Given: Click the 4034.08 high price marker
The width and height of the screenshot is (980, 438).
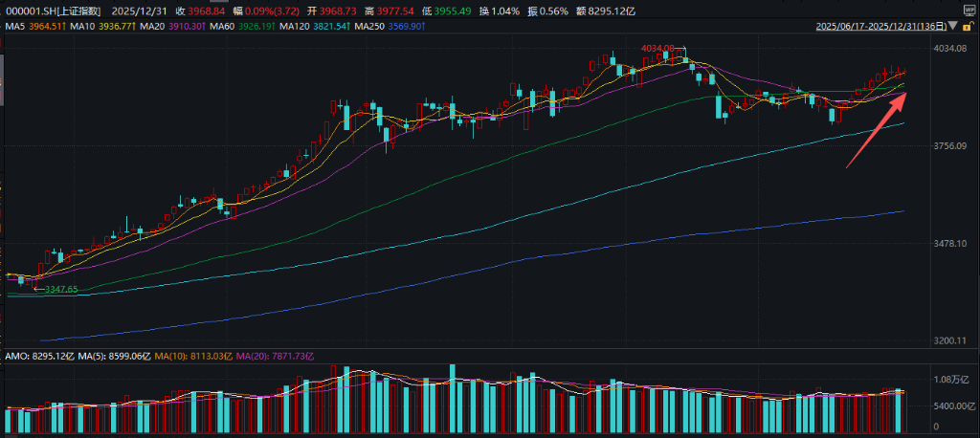Looking at the screenshot, I should 658,47.
